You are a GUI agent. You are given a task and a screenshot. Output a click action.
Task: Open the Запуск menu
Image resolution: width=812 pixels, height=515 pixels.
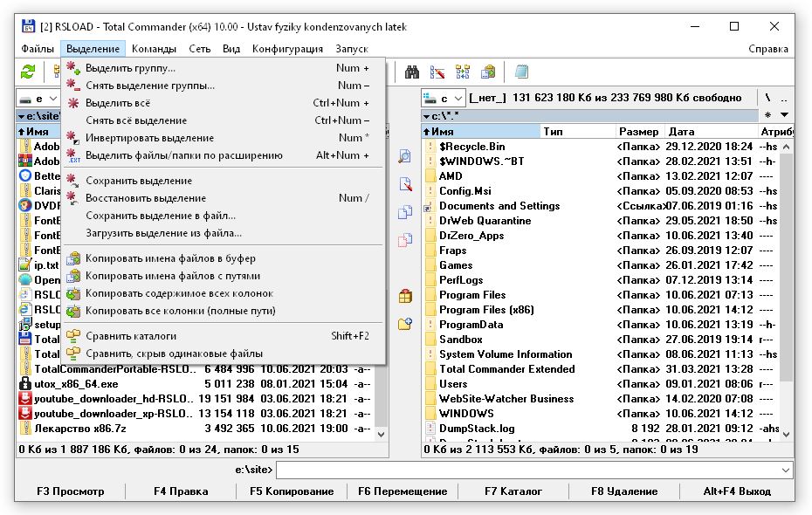(352, 49)
